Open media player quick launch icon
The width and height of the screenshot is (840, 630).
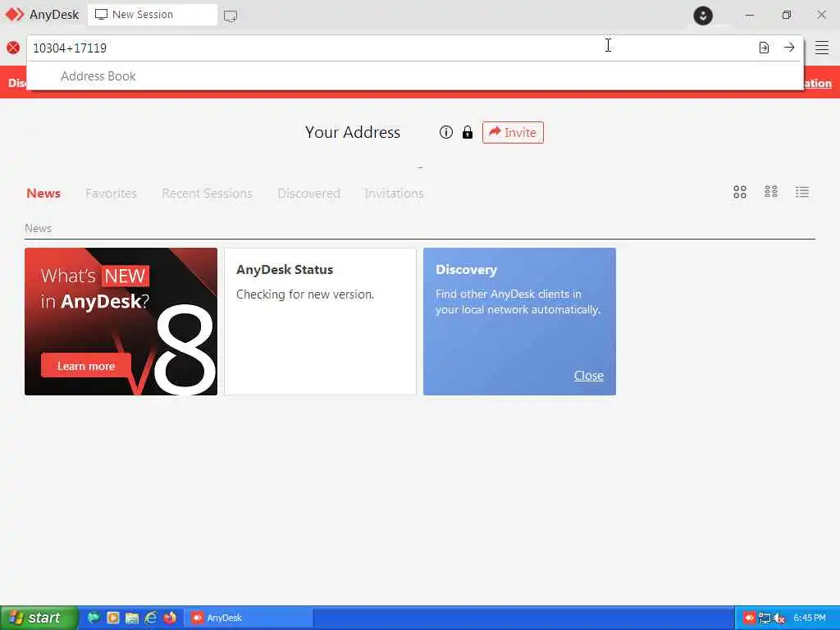click(113, 618)
